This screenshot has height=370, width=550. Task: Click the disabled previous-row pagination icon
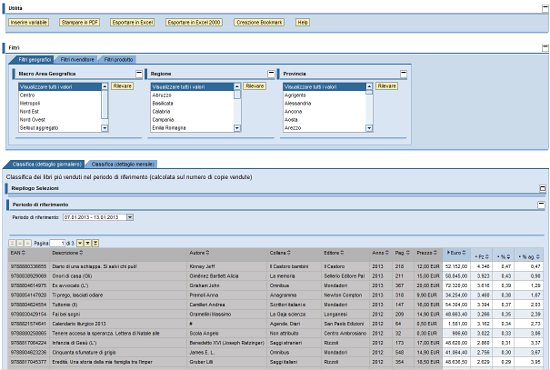pyautogui.click(x=28, y=243)
